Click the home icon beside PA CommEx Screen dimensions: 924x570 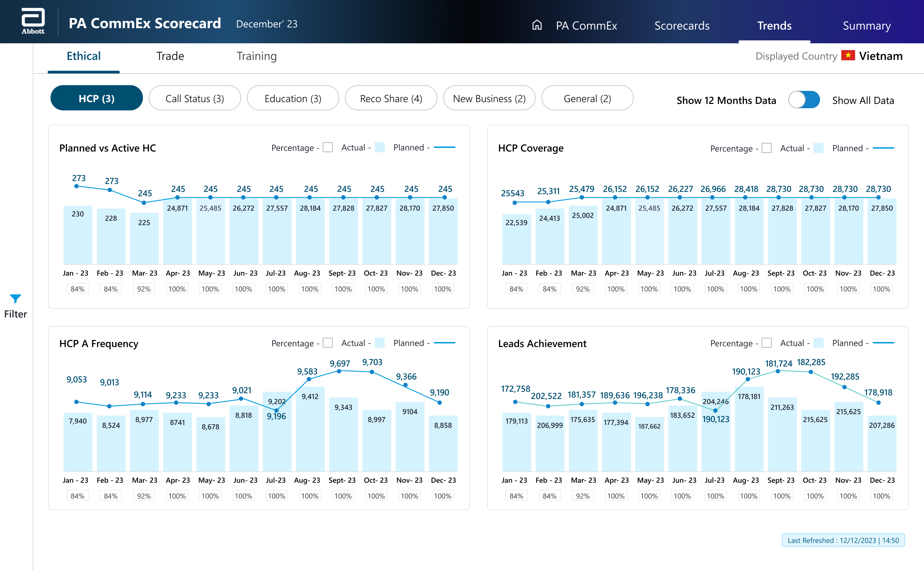pyautogui.click(x=537, y=25)
